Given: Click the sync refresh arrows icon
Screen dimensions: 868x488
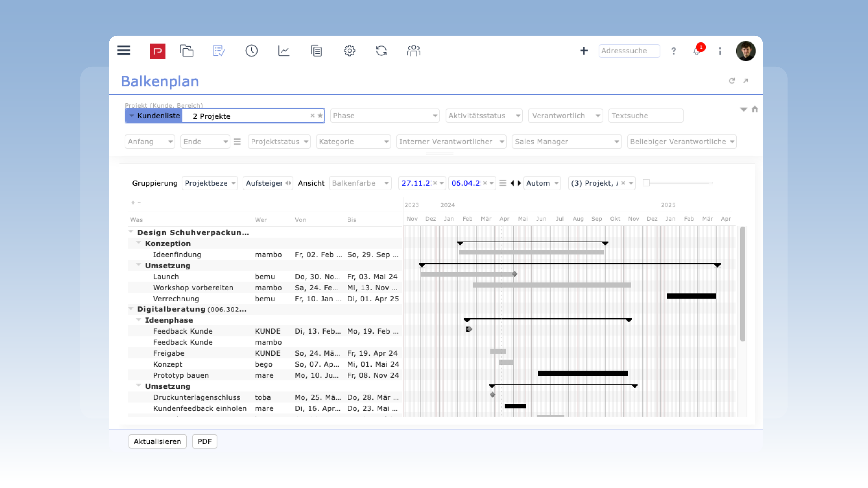Looking at the screenshot, I should pos(381,51).
